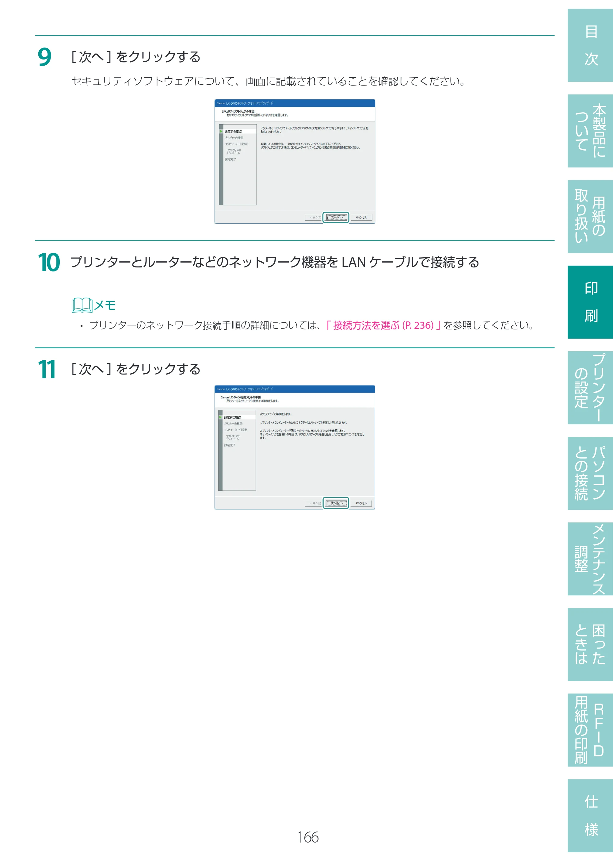Open the プリンターの設定 side tab

pos(590,387)
